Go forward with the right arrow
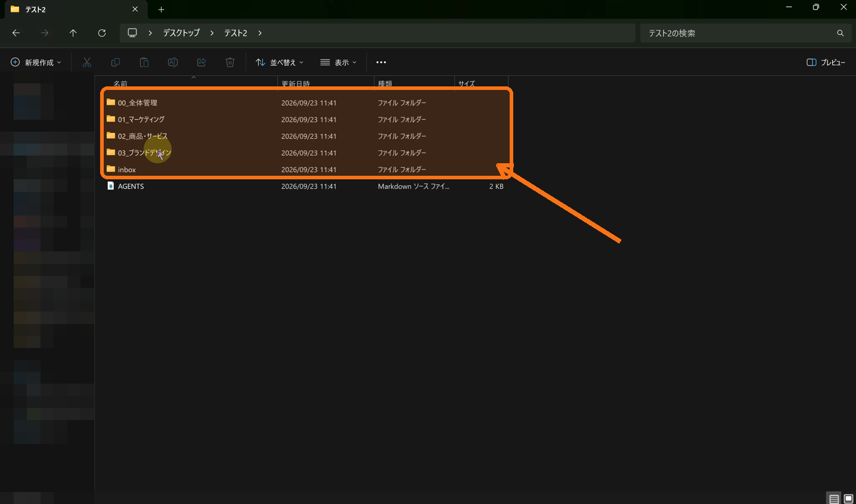Screen dimensions: 856x504 click(x=45, y=33)
